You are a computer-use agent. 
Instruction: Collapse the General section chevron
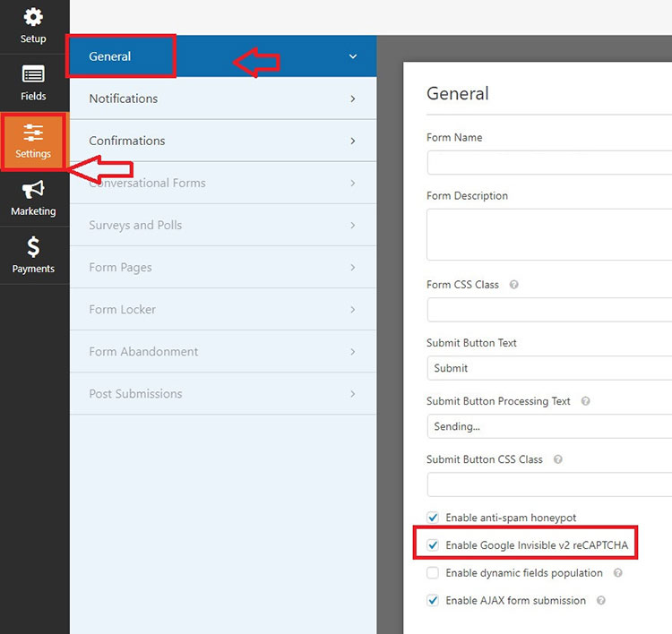pos(353,56)
